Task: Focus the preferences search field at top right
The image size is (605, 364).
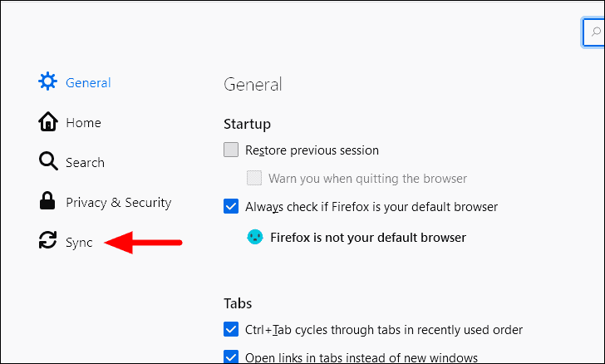Action: coord(593,32)
